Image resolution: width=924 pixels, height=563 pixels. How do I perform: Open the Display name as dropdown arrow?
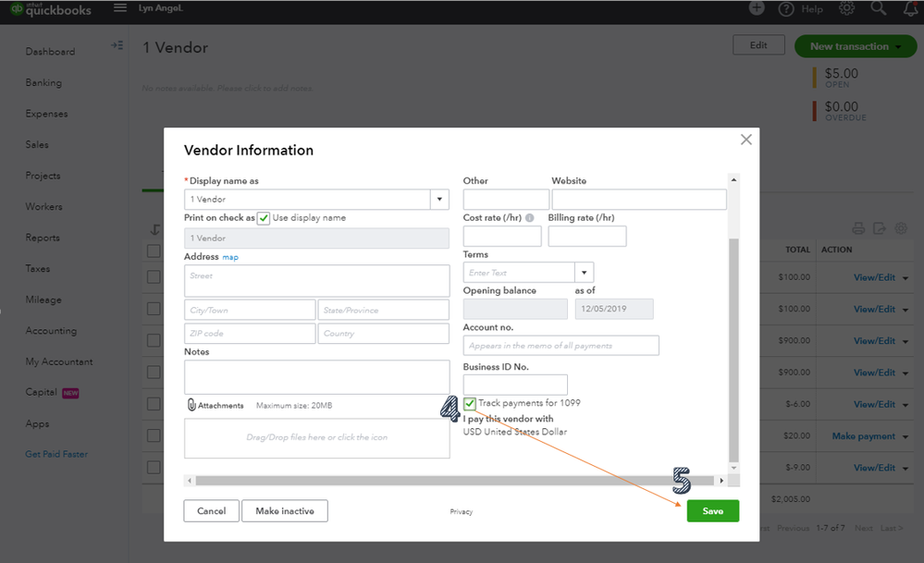pos(439,199)
